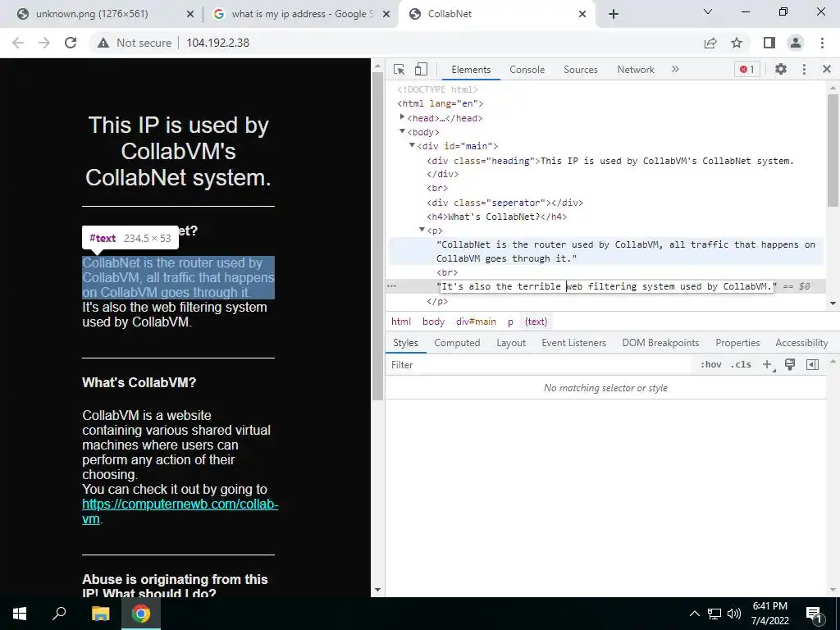840x630 pixels.
Task: Toggle the .cls element classes panel
Action: pos(741,365)
